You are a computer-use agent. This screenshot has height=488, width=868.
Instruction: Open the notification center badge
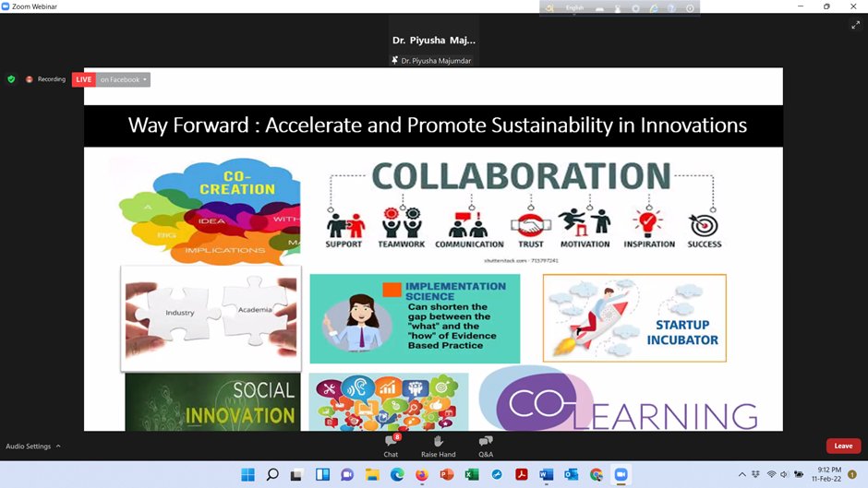tap(852, 474)
